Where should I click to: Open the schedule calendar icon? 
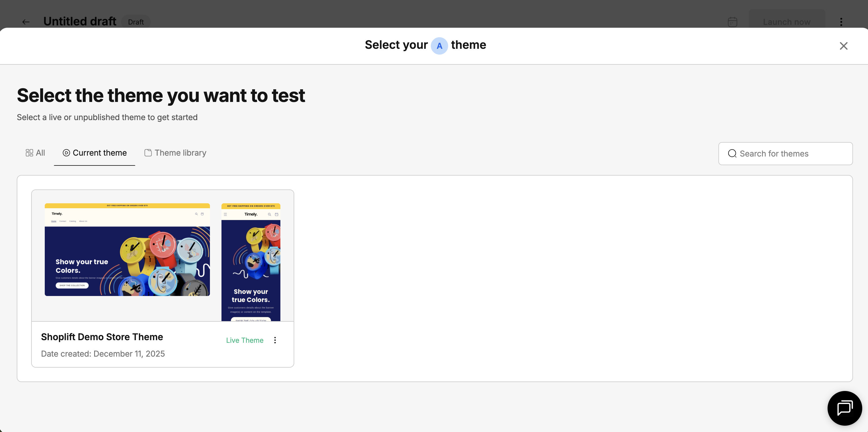click(x=732, y=22)
